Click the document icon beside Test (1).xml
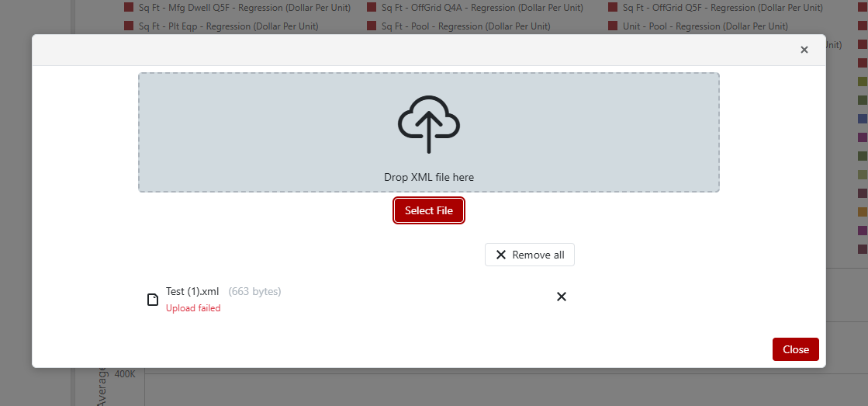 (153, 300)
